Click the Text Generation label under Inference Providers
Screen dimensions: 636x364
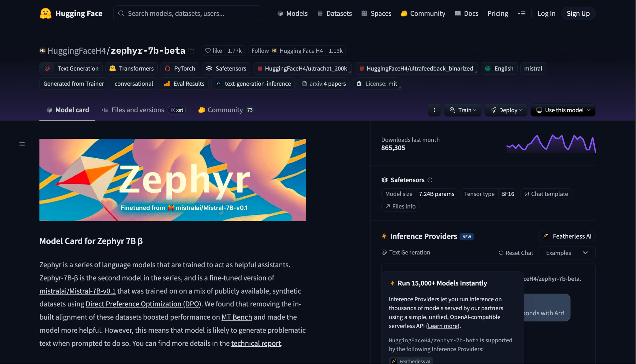click(x=406, y=253)
